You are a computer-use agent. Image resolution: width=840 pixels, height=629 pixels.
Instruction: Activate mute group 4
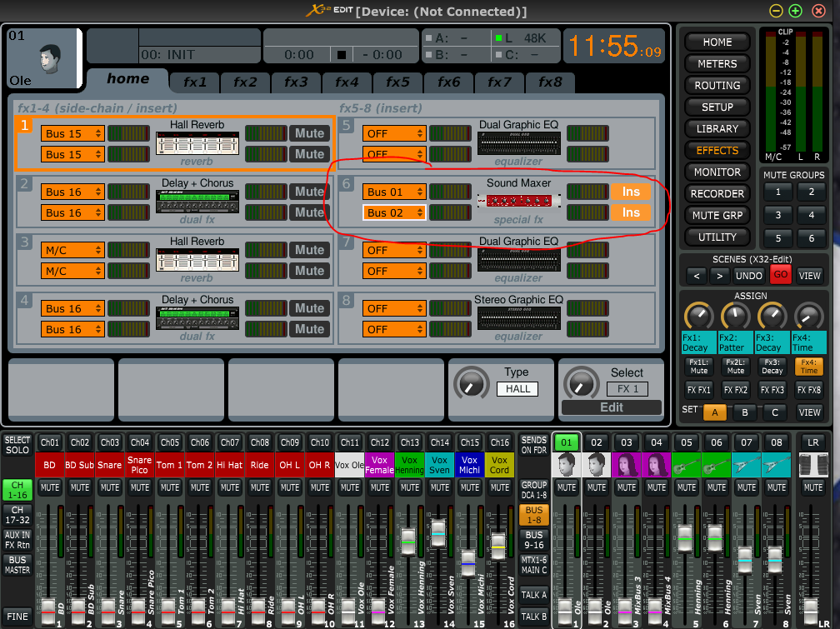click(811, 216)
